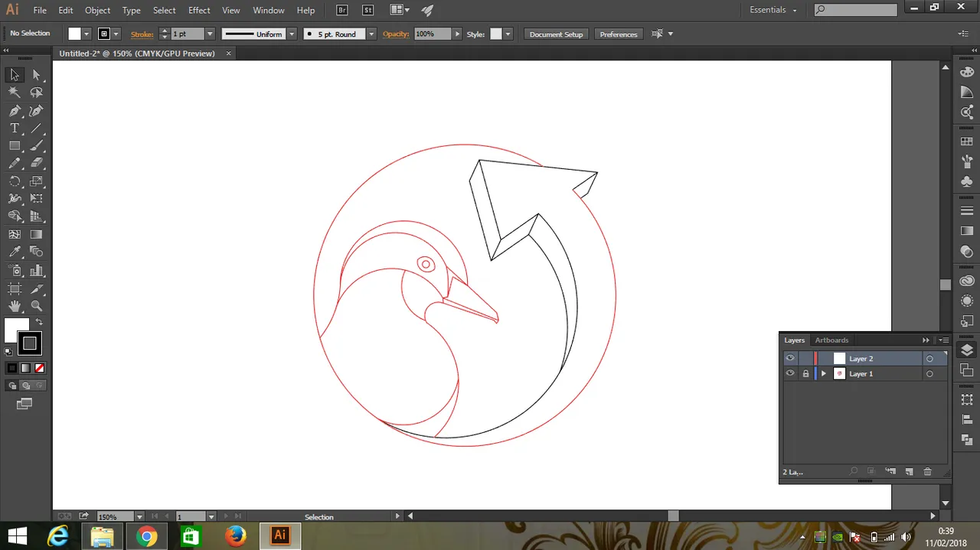980x550 pixels.
Task: Activate the Scale tool
Action: coord(36,181)
